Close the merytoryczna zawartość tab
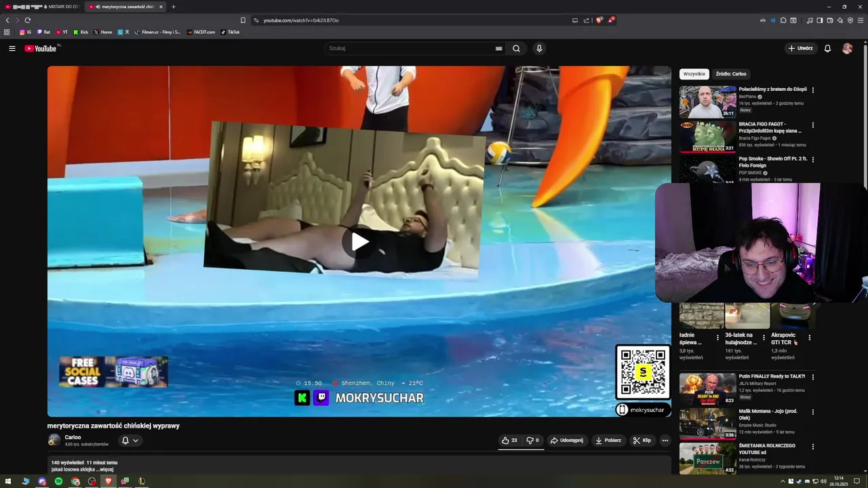 pos(161,7)
